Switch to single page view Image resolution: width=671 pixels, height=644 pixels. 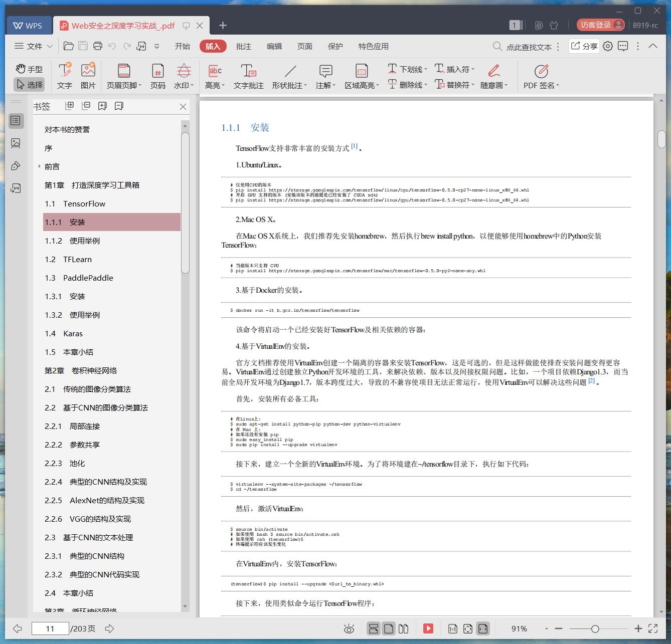(x=389, y=628)
